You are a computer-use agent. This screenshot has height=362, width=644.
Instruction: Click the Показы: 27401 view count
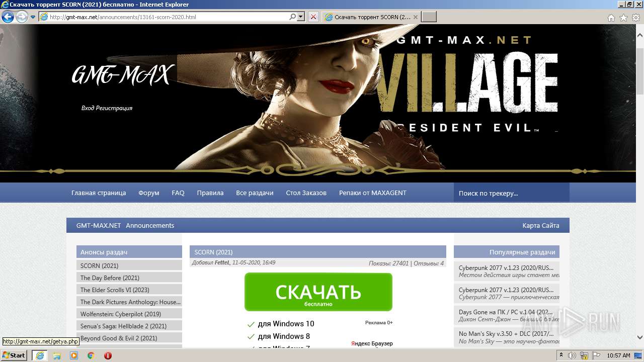click(388, 263)
